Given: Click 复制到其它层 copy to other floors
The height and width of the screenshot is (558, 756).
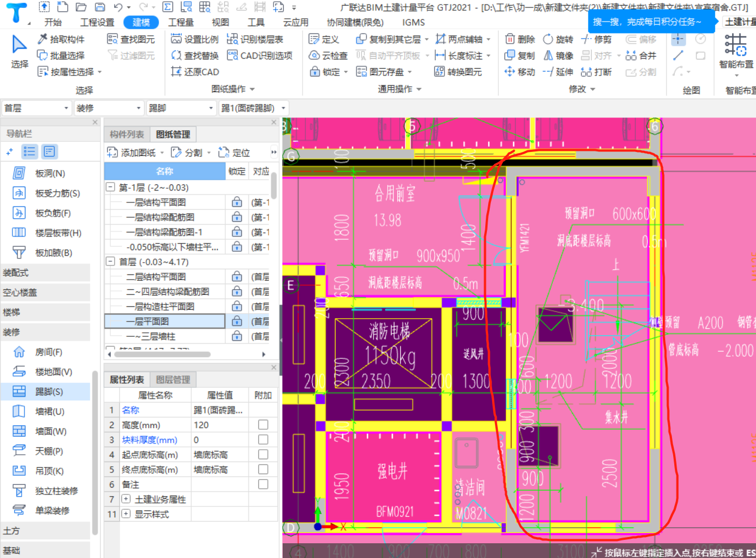Looking at the screenshot, I should (x=388, y=39).
